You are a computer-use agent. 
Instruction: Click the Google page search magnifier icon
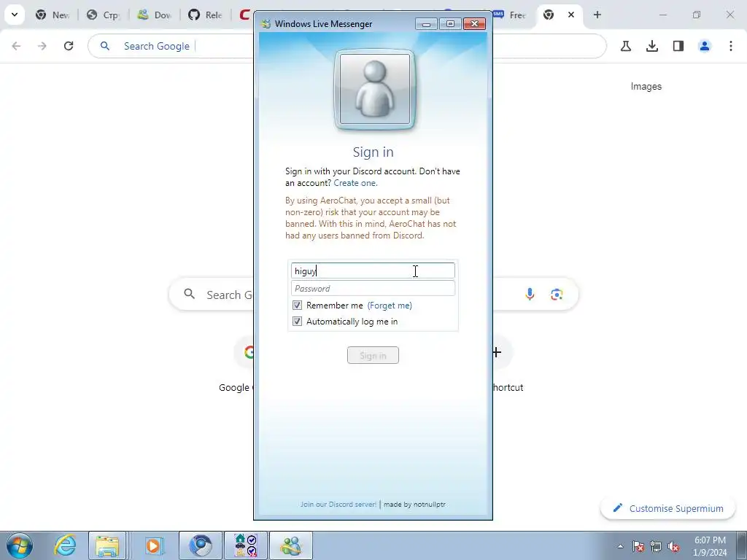189,295
